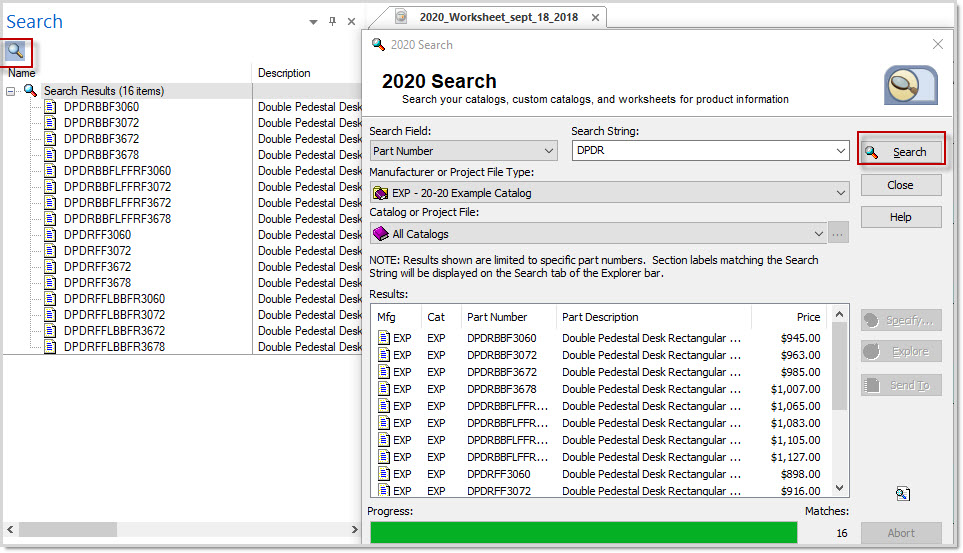Viewport: 963px width, 553px height.
Task: Click the results list scroll down arrow
Action: click(x=840, y=488)
